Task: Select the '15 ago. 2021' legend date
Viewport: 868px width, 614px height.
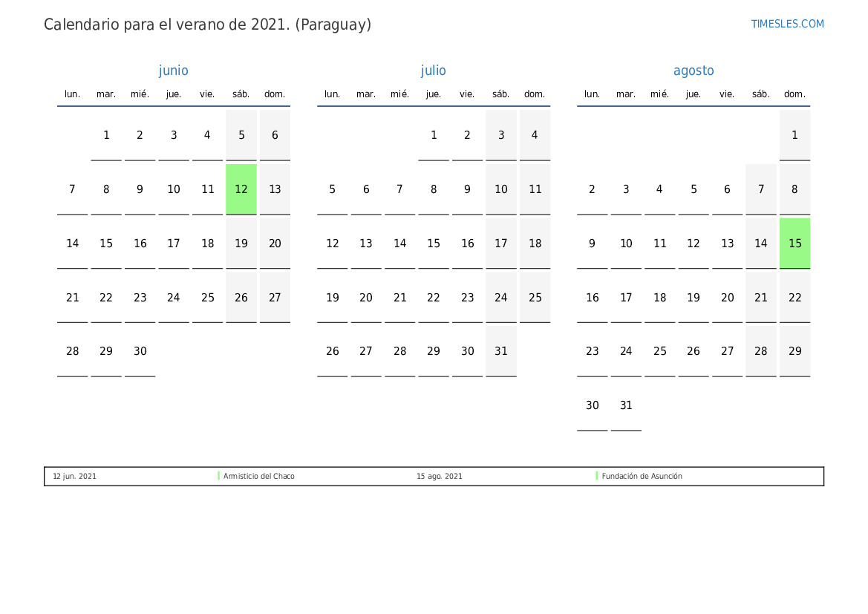Action: click(x=440, y=477)
